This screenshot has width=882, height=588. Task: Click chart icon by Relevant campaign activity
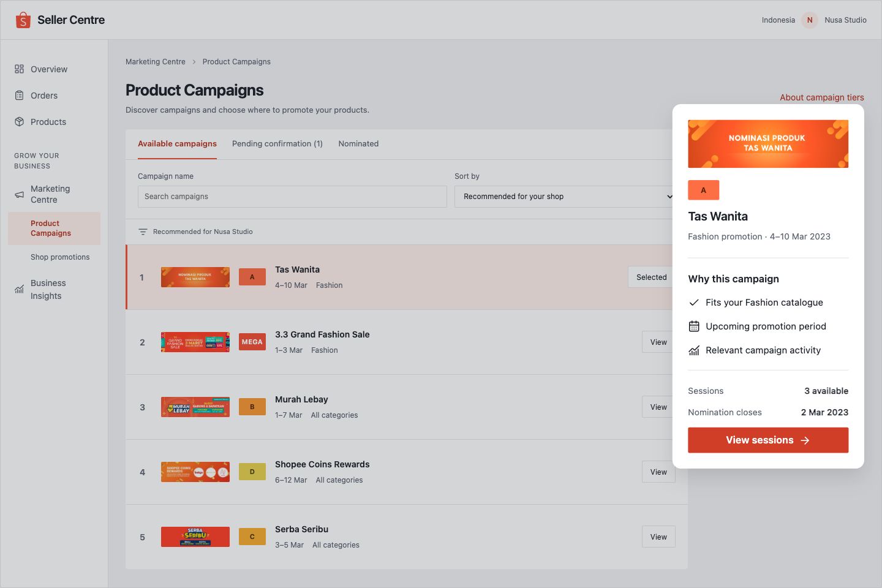694,350
